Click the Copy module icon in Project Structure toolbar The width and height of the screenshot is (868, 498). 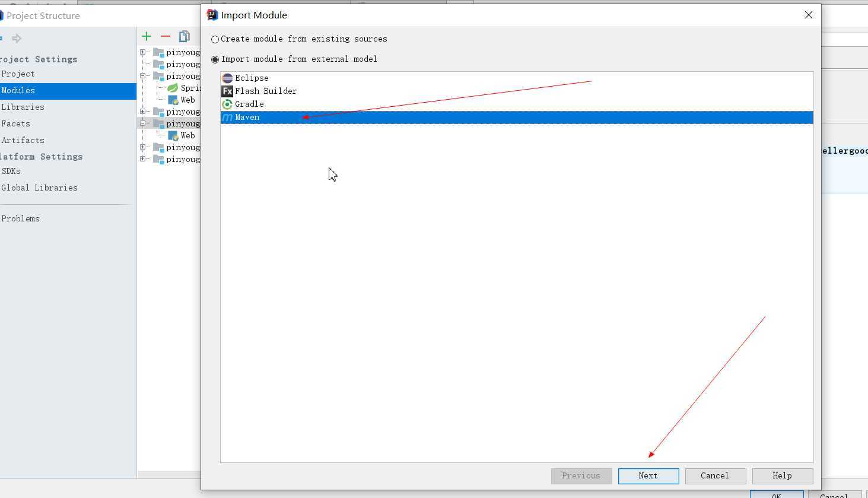[x=185, y=36]
